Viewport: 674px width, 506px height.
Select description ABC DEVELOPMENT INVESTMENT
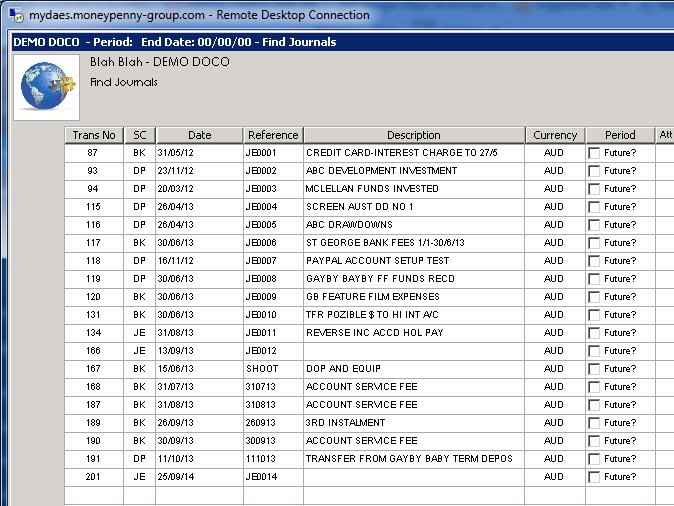tap(381, 171)
